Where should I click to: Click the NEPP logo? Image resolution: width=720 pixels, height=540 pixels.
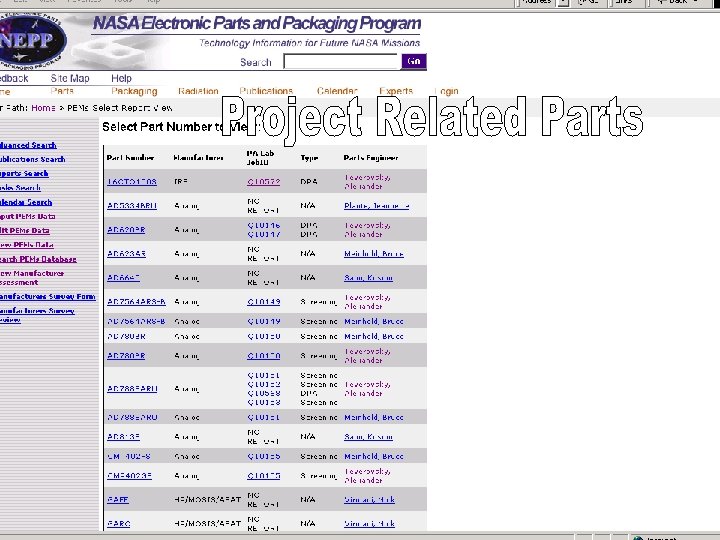[32, 40]
